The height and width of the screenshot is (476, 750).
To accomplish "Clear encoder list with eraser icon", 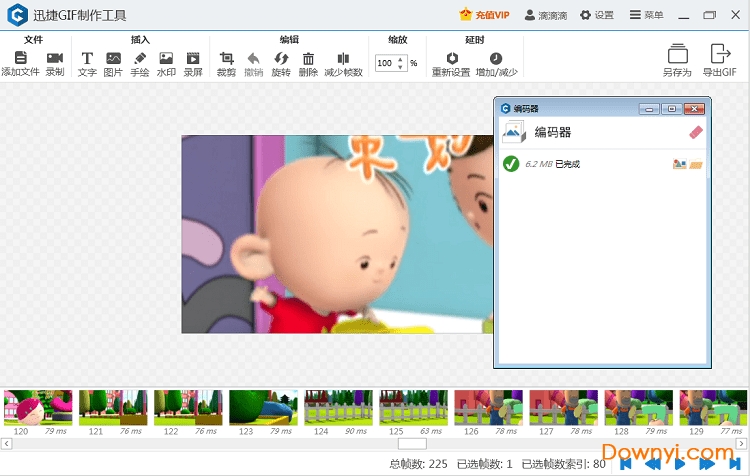I will click(696, 132).
